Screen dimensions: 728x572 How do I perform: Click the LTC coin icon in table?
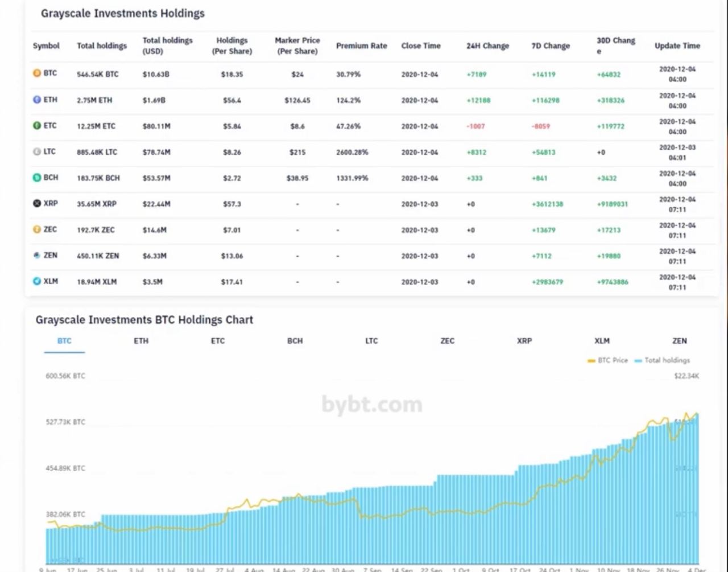click(37, 152)
